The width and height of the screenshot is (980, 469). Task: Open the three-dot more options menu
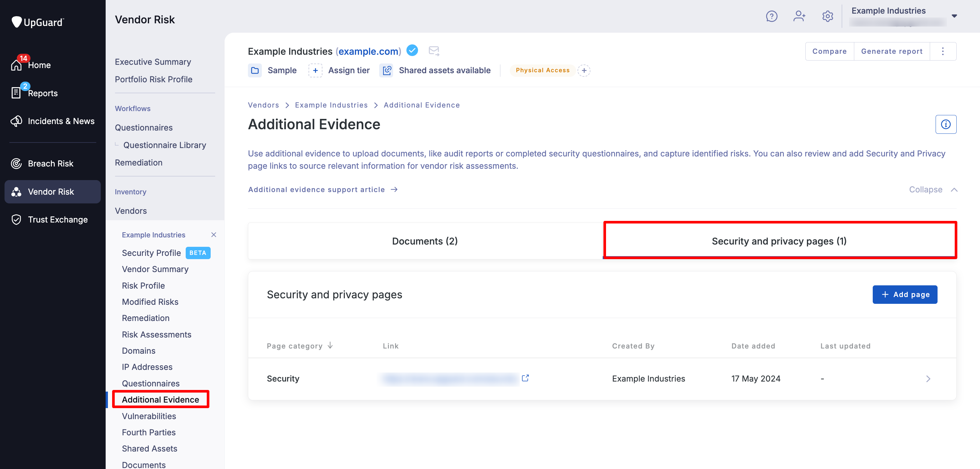pos(943,51)
